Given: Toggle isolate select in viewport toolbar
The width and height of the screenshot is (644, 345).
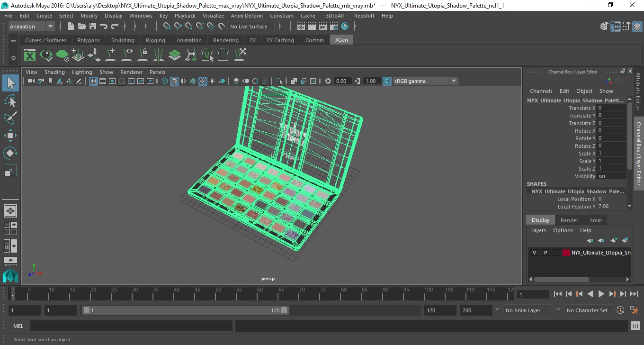Looking at the screenshot, I should coord(280,81).
